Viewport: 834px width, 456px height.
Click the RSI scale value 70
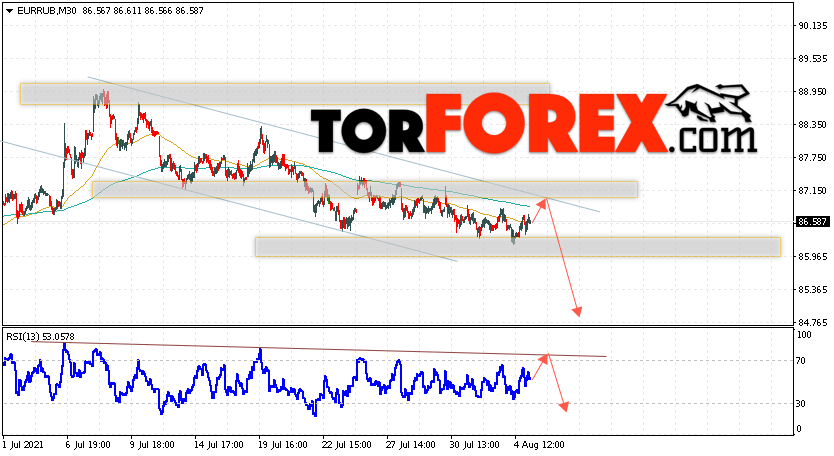pos(801,361)
